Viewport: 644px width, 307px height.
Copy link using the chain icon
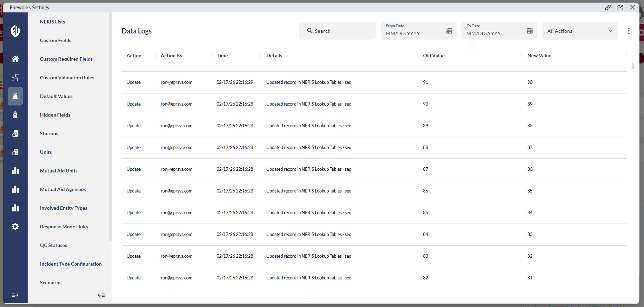pos(608,8)
